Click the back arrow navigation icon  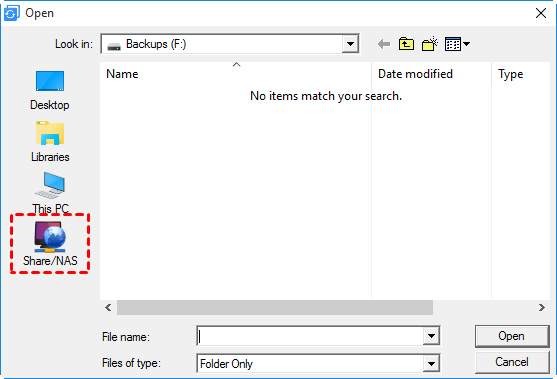[384, 44]
